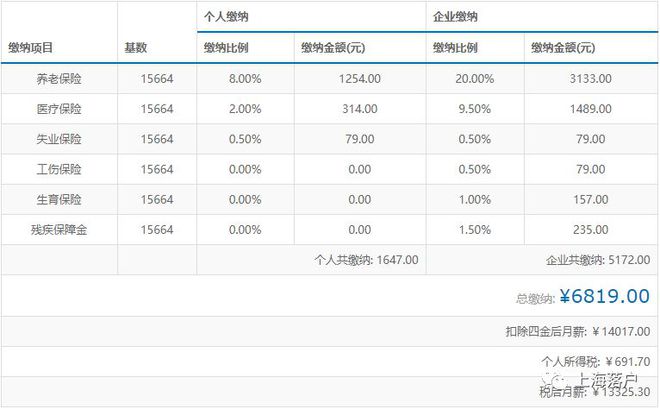Select the 养老保险 row label
Screen dimensions: 660x409
[x=59, y=79]
